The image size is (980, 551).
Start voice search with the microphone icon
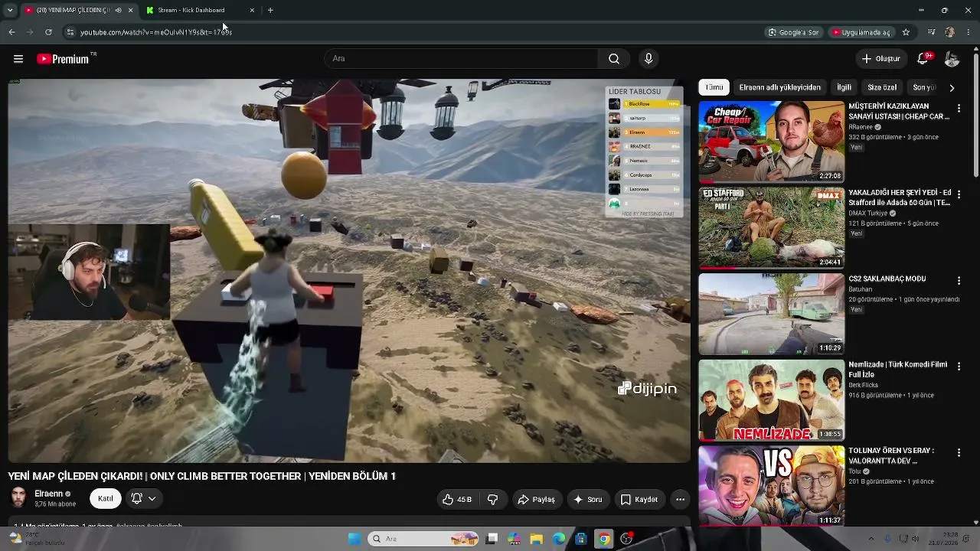648,59
